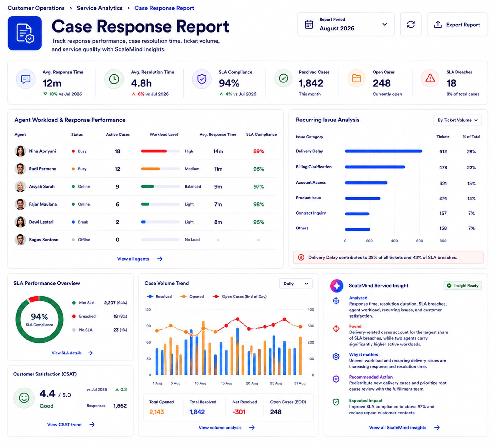Click the Insight Ready green check icon

coord(449,285)
